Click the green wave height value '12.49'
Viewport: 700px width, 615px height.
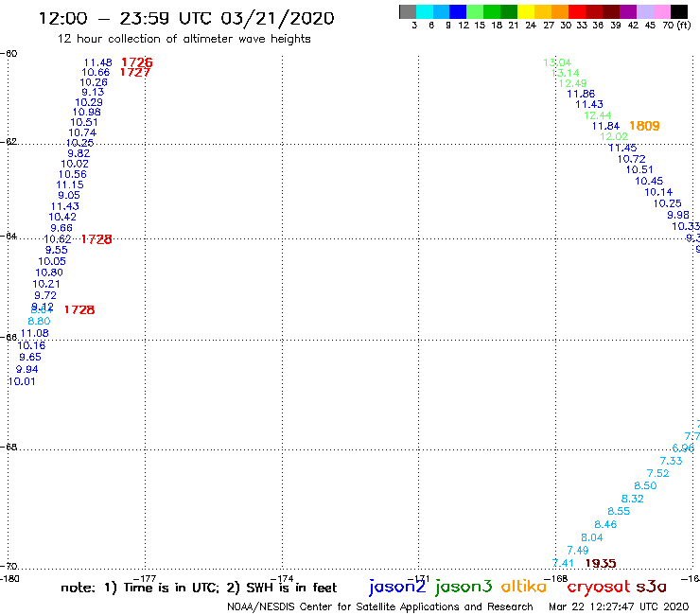pyautogui.click(x=572, y=83)
